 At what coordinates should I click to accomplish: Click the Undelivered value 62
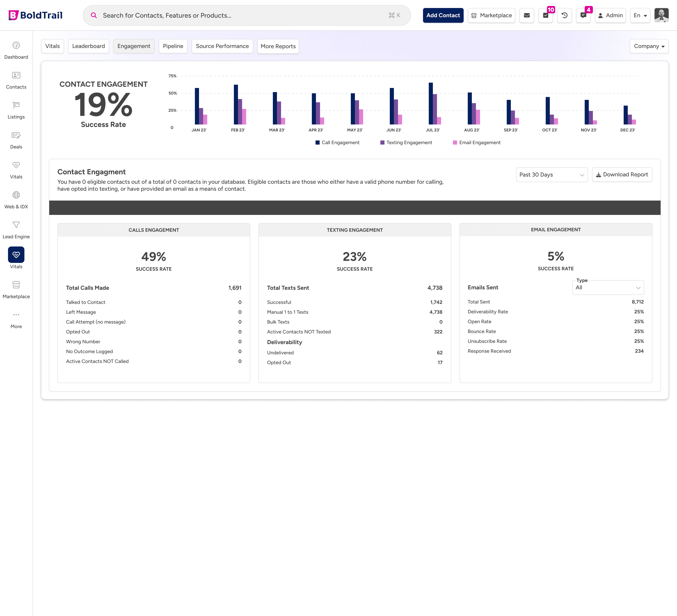(440, 353)
